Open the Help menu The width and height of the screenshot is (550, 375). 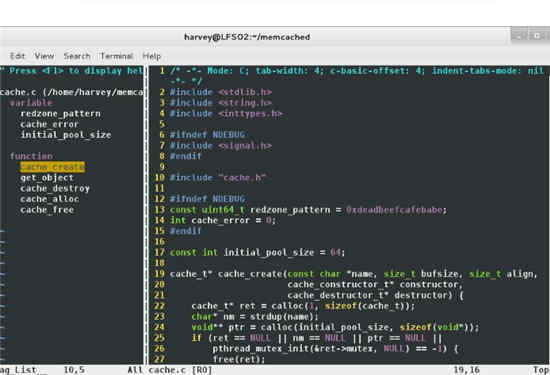[152, 56]
